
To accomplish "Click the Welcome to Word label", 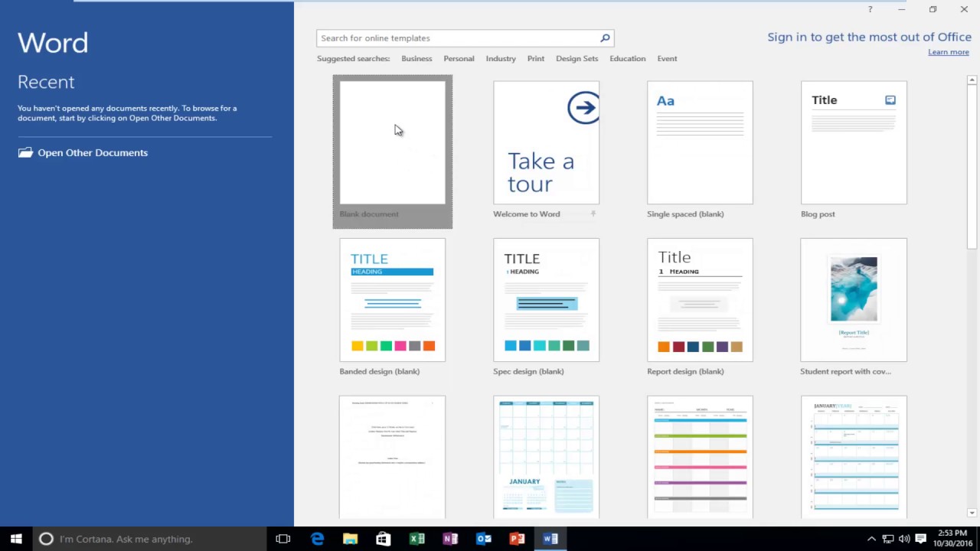I will [x=527, y=214].
